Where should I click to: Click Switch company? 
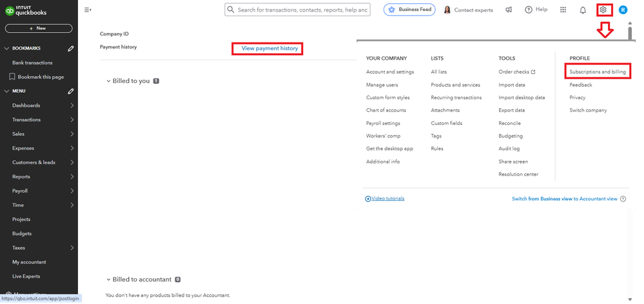(588, 110)
